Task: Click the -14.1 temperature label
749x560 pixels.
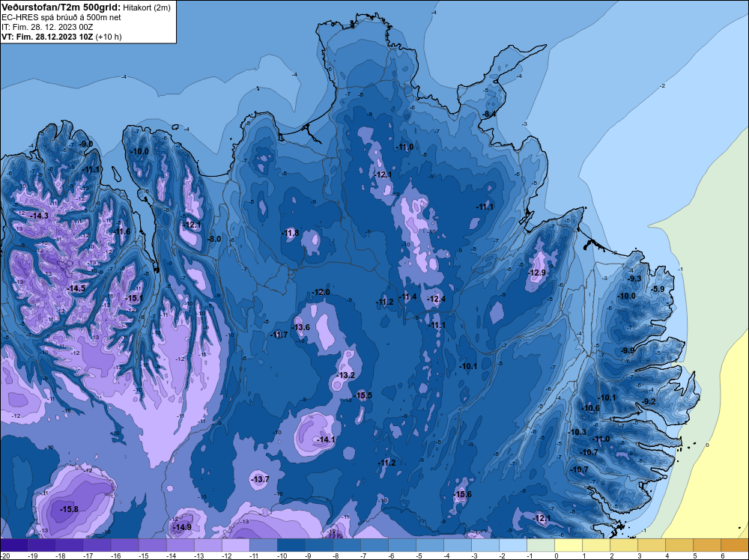Action: click(x=326, y=439)
